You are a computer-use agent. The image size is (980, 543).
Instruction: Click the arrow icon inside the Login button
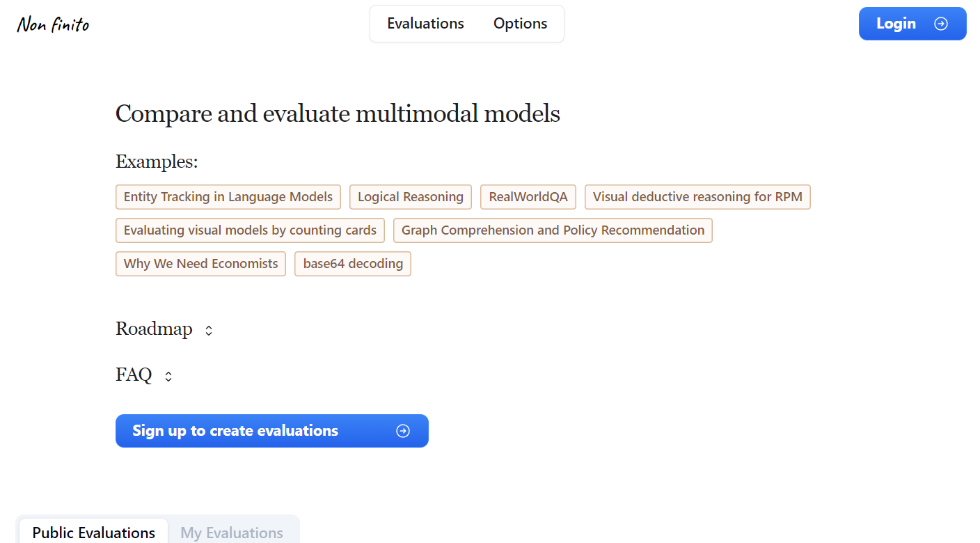click(941, 23)
